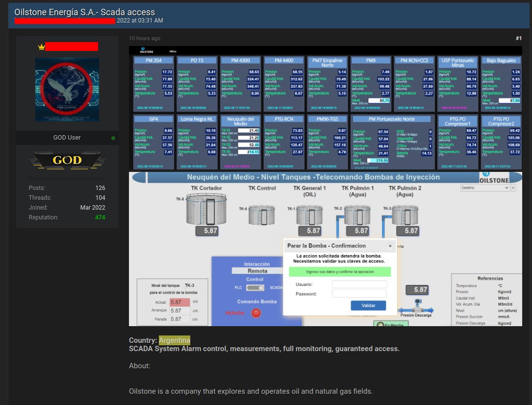The height and width of the screenshot is (405, 532).
Task: Click the Bateria value 14.13
Action: point(427,153)
